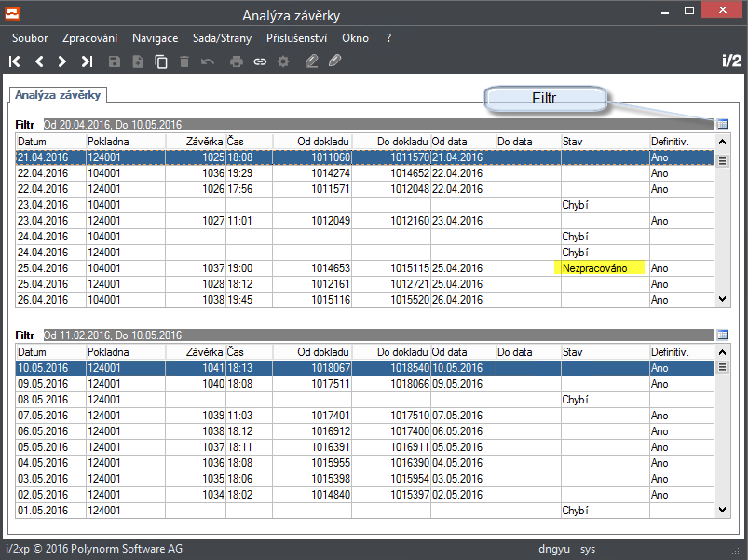This screenshot has height=560, width=748.
Task: Click the Print icon
Action: [x=237, y=61]
